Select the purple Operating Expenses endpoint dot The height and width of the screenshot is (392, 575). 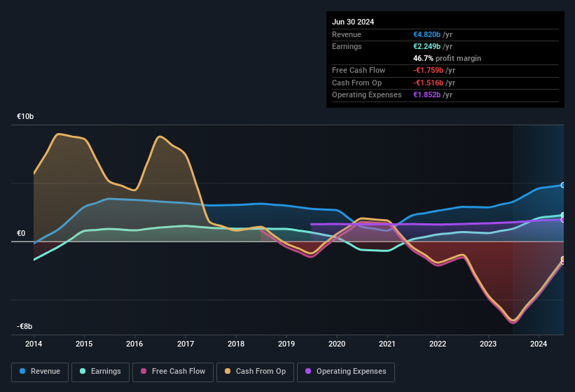click(563, 220)
